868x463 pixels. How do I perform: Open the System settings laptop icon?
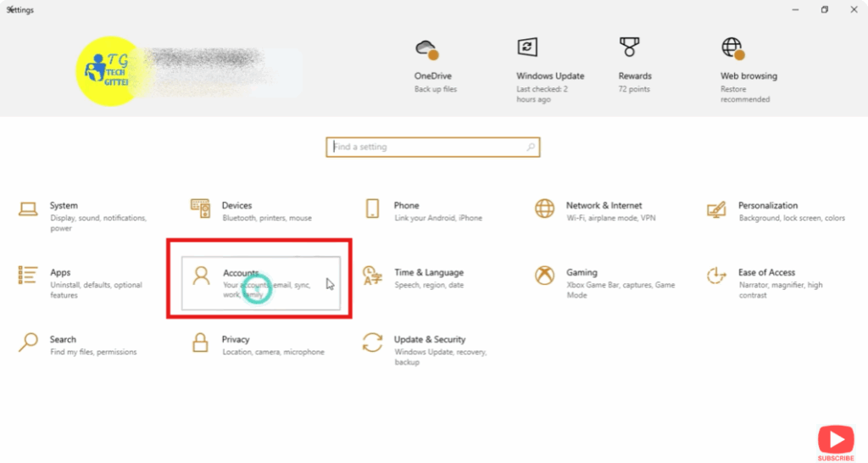[x=28, y=209]
